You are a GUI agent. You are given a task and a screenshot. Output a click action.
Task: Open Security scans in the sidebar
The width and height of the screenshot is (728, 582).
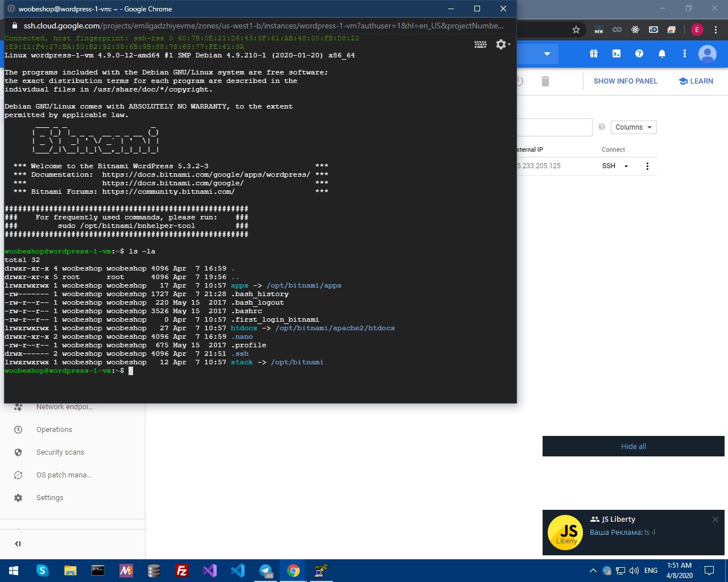[x=60, y=452]
